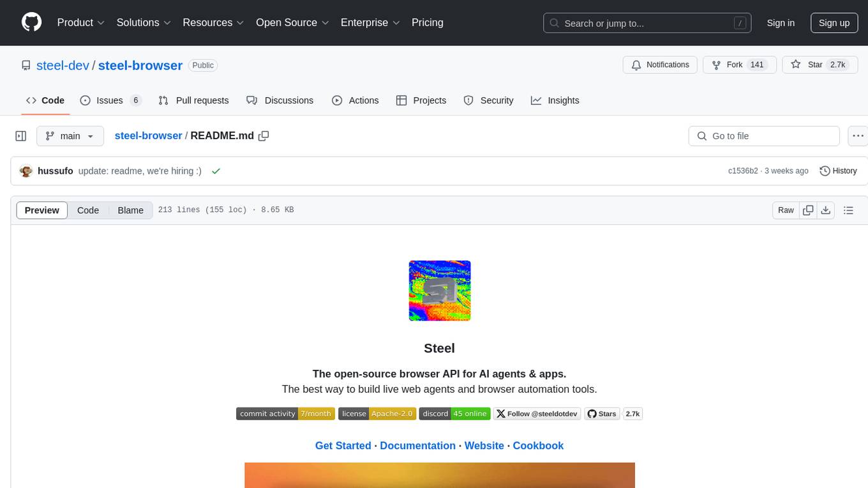Open the Discussions tab
868x488 pixels.
(x=280, y=100)
